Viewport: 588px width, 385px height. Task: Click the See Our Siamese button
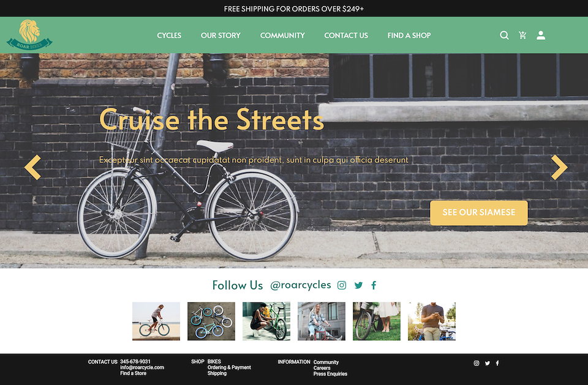point(479,212)
